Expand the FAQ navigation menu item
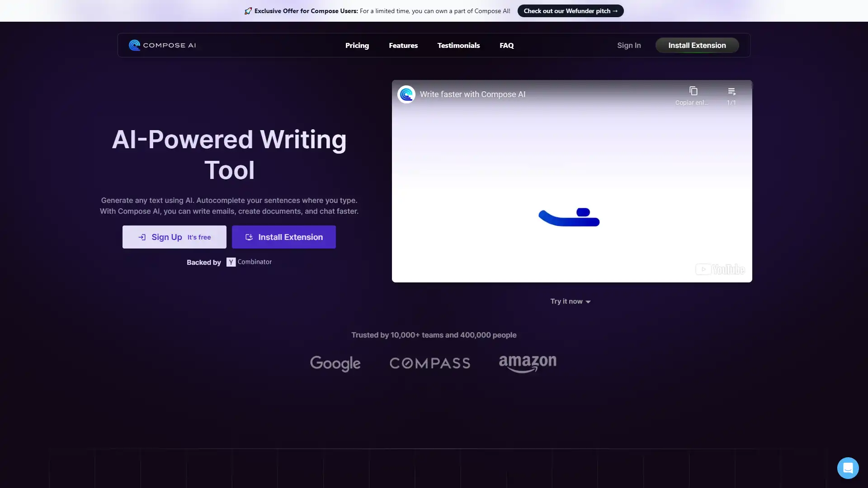The width and height of the screenshot is (868, 488). 507,45
